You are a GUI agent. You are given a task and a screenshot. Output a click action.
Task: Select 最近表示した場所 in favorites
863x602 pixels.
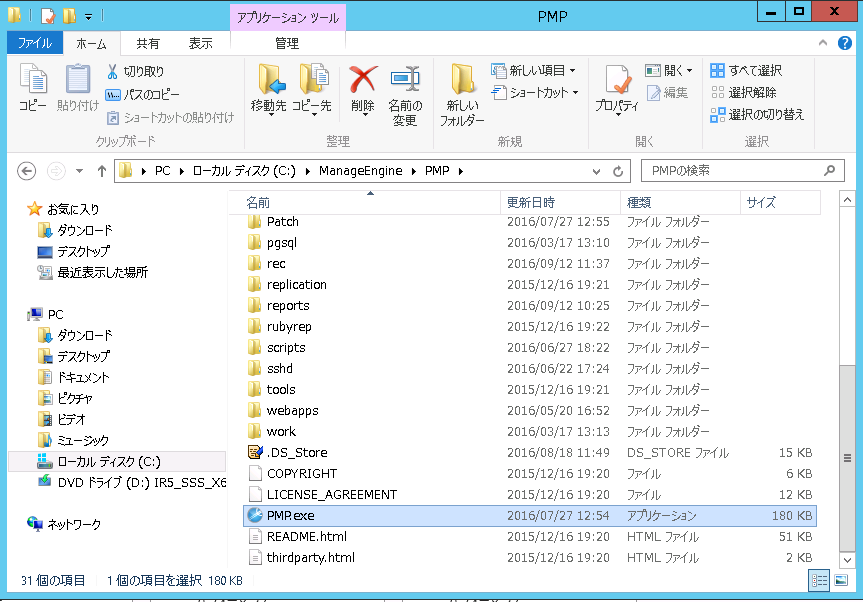tap(92, 272)
